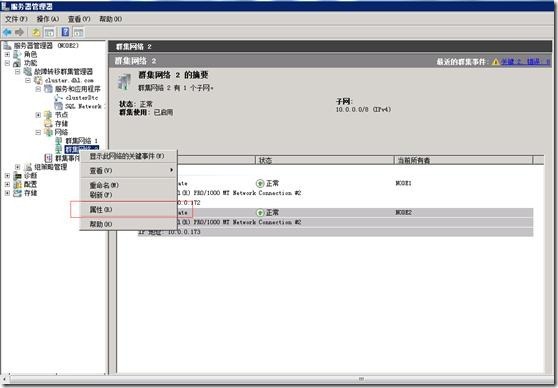This screenshot has width=558, height=388.
Task: Click the 当前所有者 column header
Action: click(463, 160)
